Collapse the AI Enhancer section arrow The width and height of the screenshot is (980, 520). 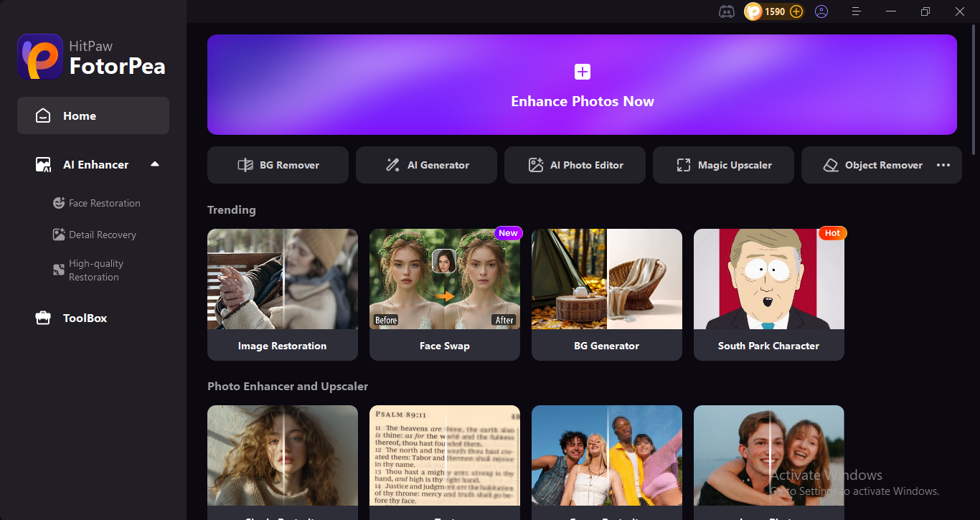pyautogui.click(x=154, y=164)
